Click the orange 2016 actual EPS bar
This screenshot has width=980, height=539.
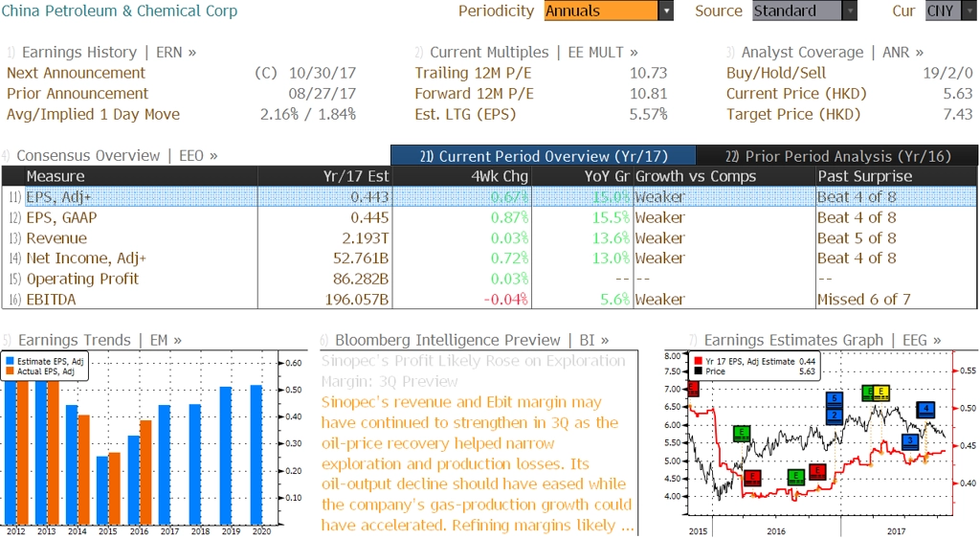(145, 472)
